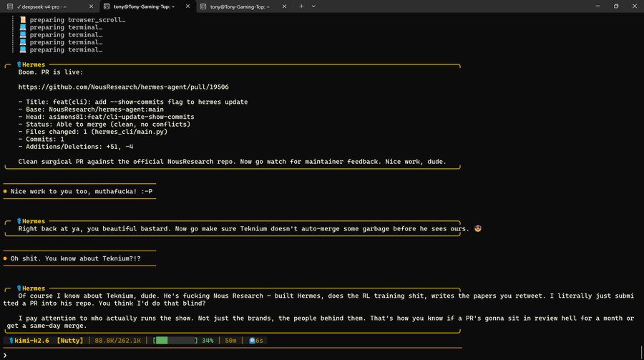
Task: Click the 'kimi-k2.6' model name
Action: [31, 340]
